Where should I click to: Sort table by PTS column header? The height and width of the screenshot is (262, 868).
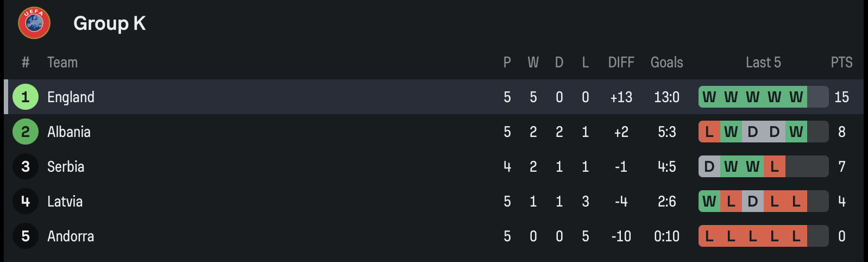(841, 63)
